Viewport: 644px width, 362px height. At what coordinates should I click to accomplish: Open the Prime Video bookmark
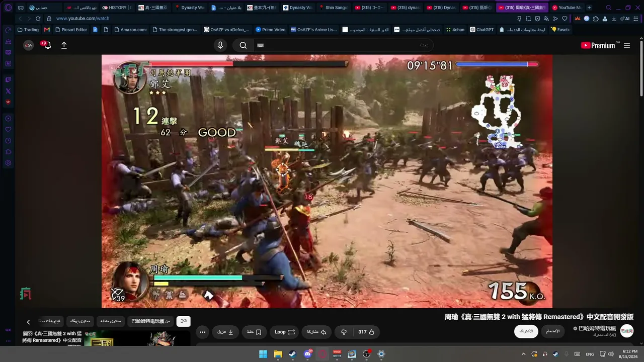click(x=271, y=30)
